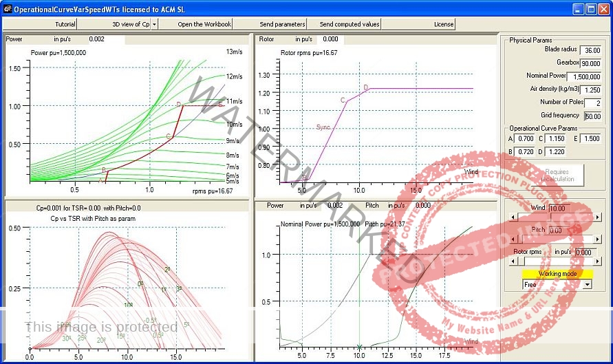Screen dimensions: 613x364
Task: Open the License button
Action: 418,24
